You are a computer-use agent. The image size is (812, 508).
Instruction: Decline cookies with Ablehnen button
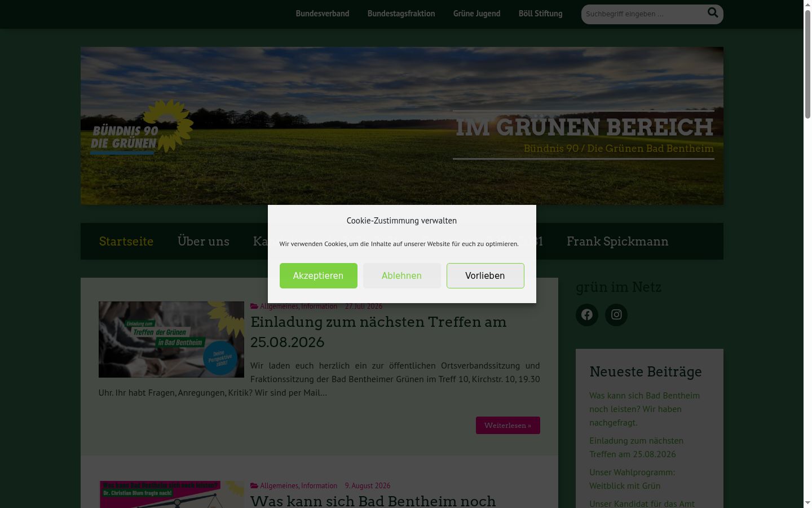(402, 275)
